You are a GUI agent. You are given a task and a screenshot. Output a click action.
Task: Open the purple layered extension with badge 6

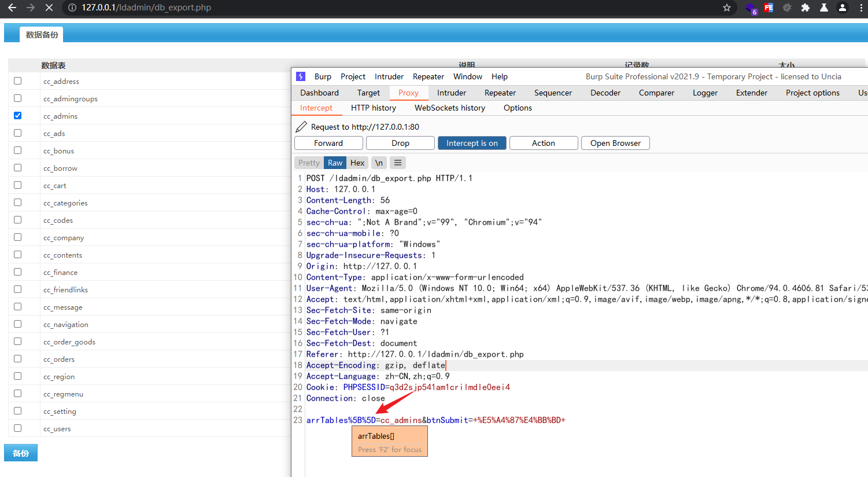[751, 8]
